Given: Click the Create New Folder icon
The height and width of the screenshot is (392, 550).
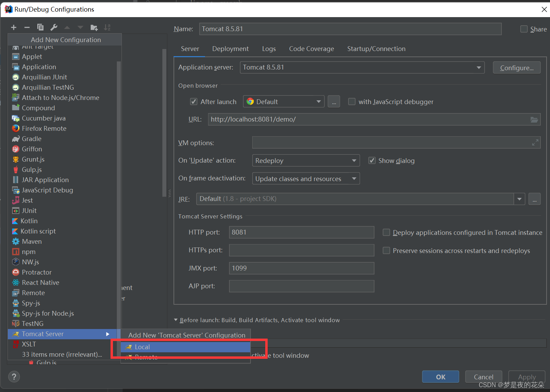Looking at the screenshot, I should (94, 27).
